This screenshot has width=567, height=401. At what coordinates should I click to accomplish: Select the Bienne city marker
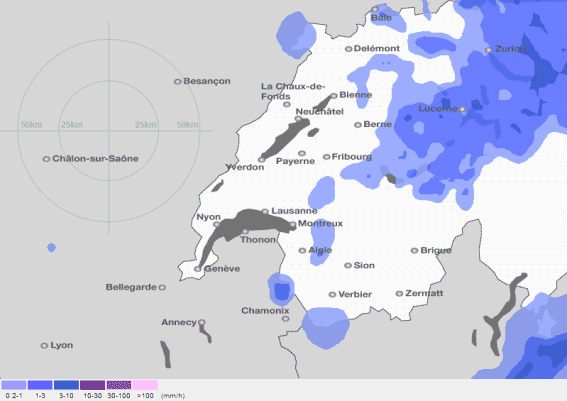point(334,96)
